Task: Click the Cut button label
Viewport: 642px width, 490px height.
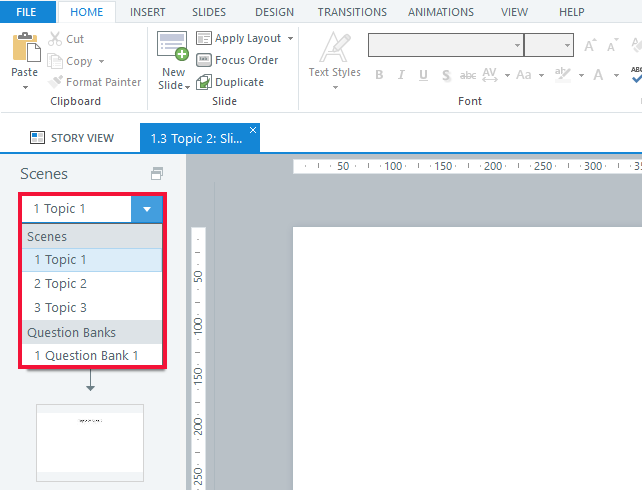Action: pyautogui.click(x=75, y=39)
